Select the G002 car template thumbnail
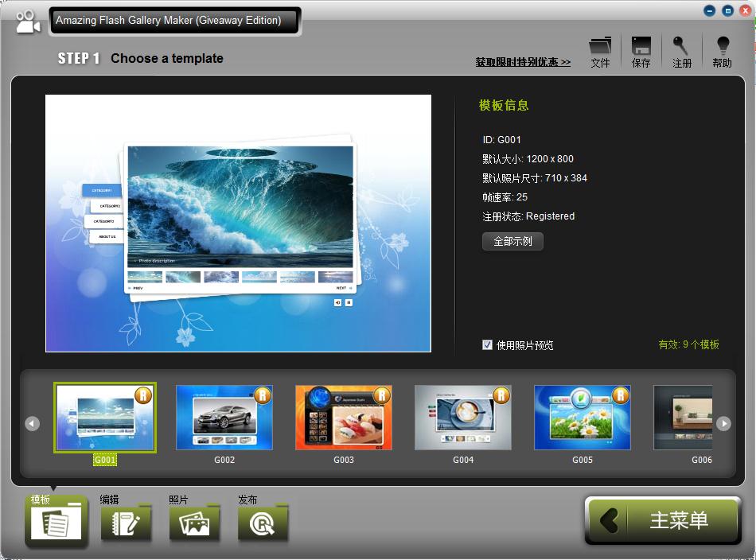 click(224, 418)
